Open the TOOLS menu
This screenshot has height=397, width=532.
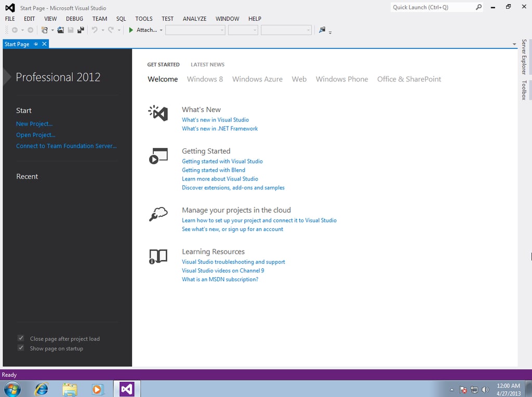coord(144,19)
